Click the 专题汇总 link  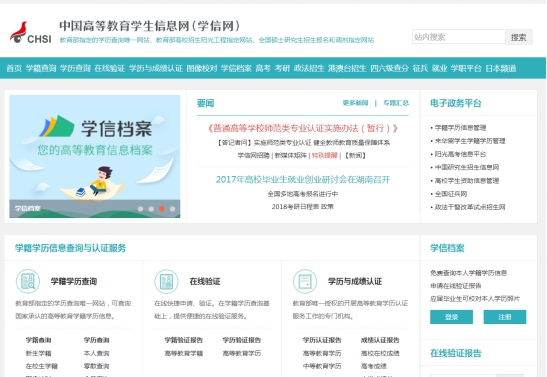point(396,103)
